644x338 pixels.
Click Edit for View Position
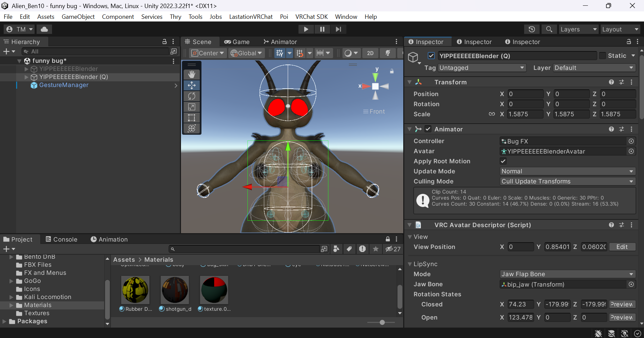click(x=622, y=247)
